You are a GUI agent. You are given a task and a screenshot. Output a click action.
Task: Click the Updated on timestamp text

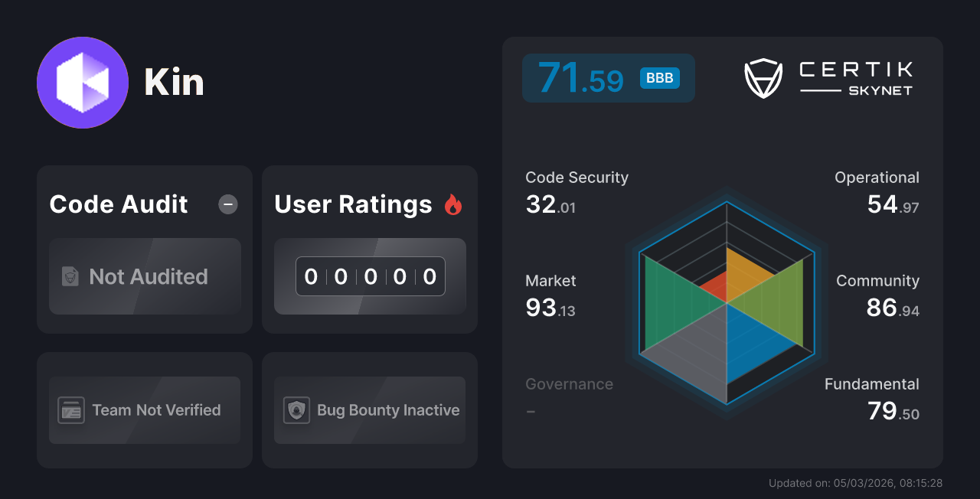click(855, 483)
